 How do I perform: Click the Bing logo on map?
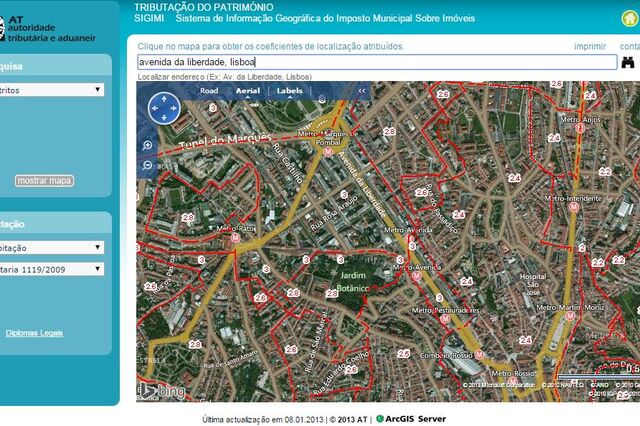pos(161,391)
